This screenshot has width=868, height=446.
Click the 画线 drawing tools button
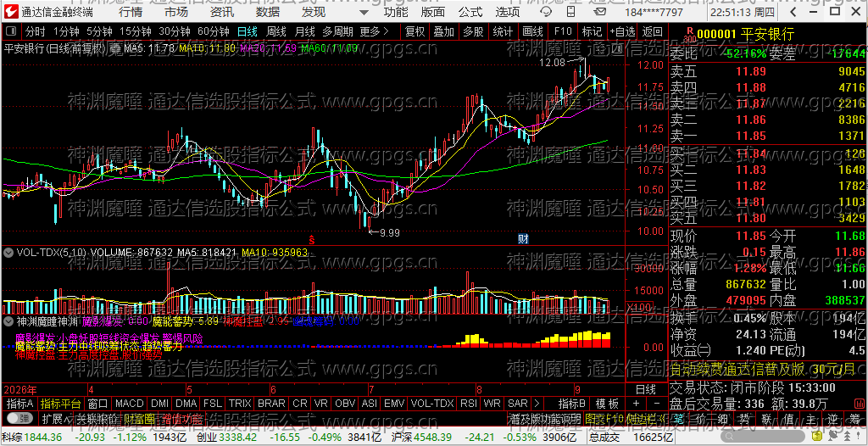click(x=532, y=31)
